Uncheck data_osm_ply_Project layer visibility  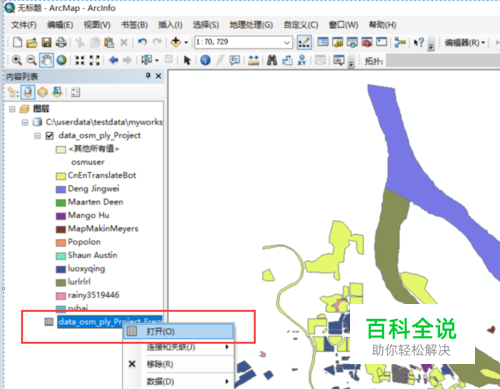(50, 136)
